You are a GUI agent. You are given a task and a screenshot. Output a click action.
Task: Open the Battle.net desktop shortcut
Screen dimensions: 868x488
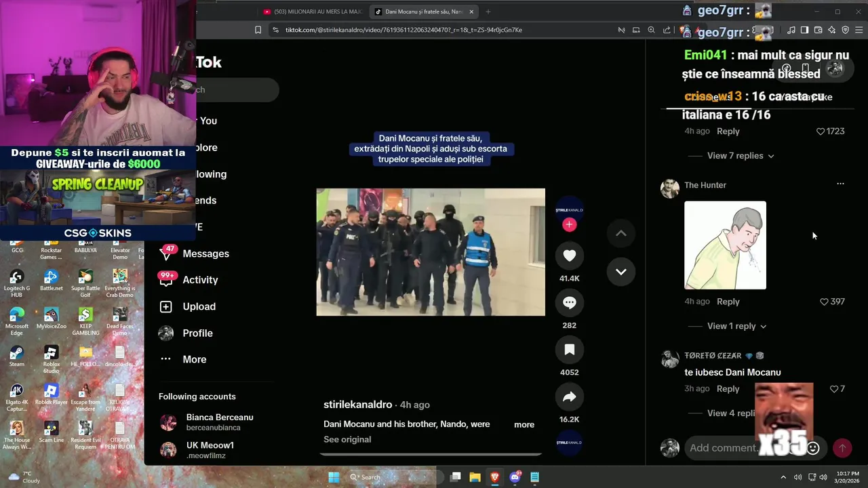(x=51, y=280)
